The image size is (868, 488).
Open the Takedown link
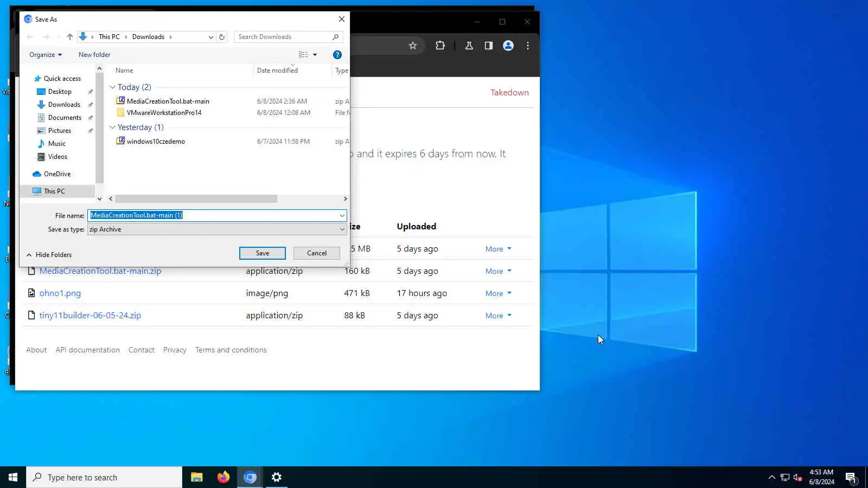[x=509, y=93]
